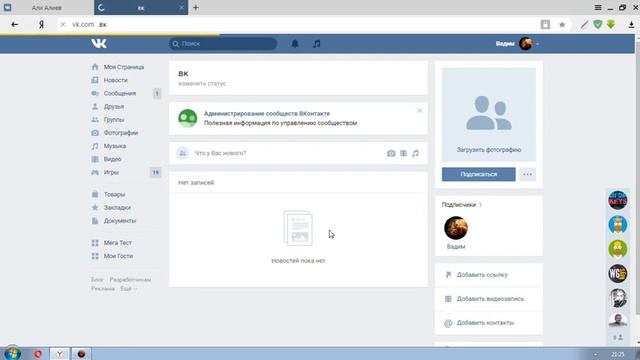Open the three-dots actions menu
The width and height of the screenshot is (640, 360).
tap(527, 174)
